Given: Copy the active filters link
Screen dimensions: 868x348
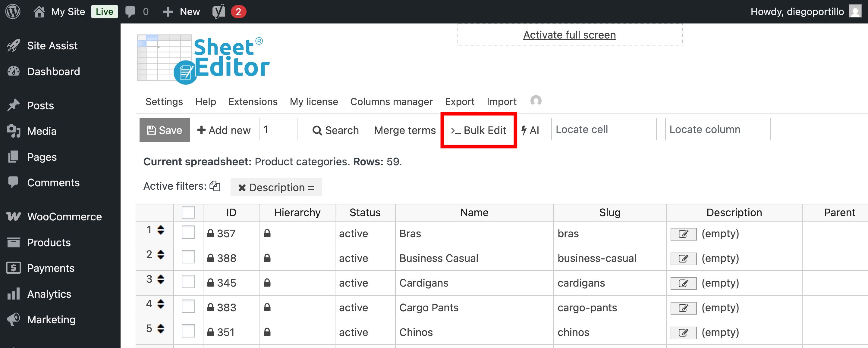Looking at the screenshot, I should click(x=215, y=186).
